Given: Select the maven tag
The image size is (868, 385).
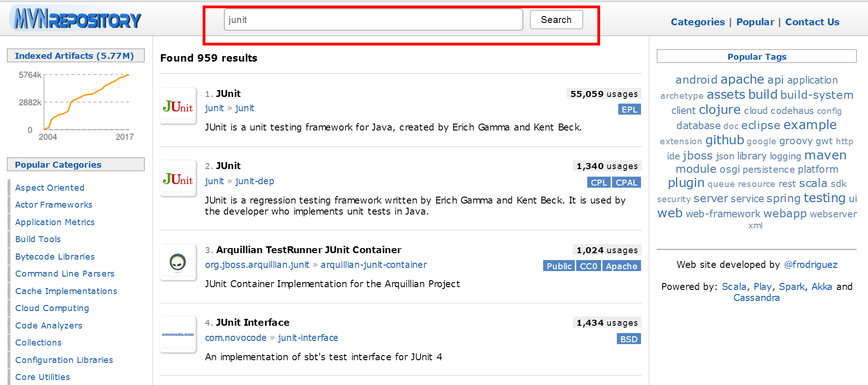Looking at the screenshot, I should [x=825, y=155].
